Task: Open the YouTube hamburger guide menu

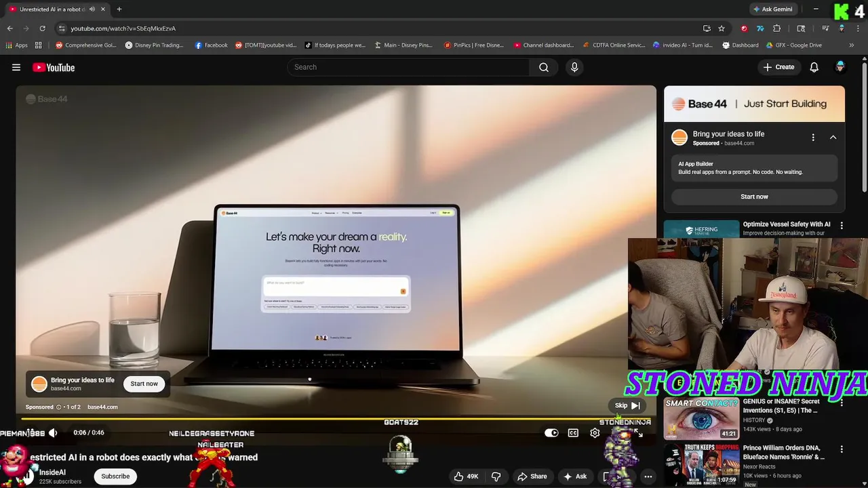Action: pos(16,67)
